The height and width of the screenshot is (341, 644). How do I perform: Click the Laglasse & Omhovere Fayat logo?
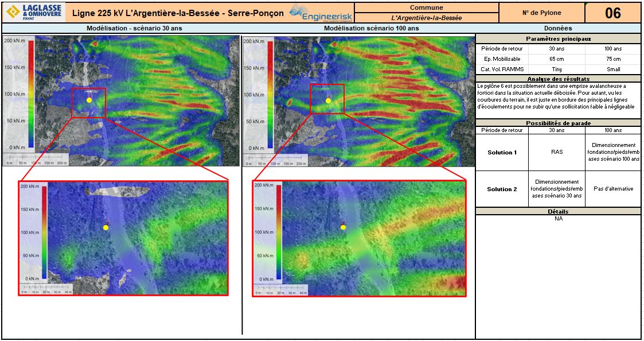coord(34,12)
